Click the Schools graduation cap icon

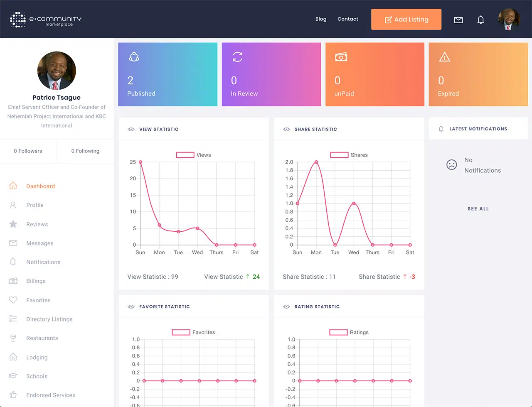click(x=13, y=376)
